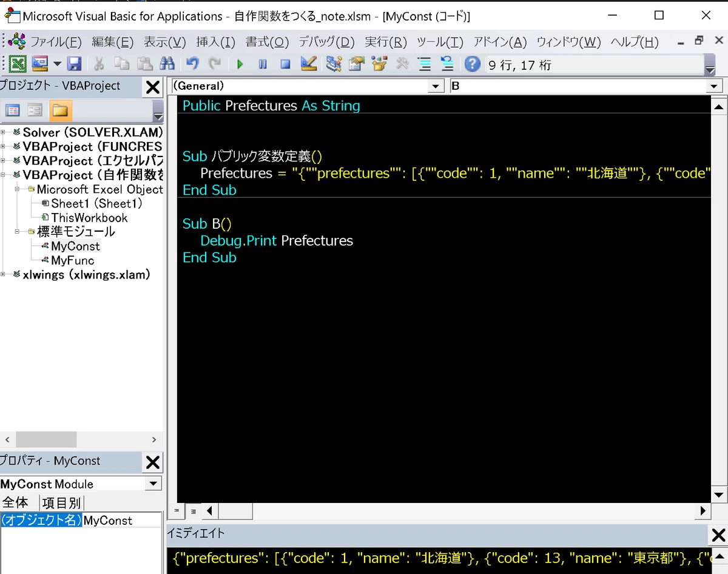Open the 表示(V) menu

coord(164,42)
